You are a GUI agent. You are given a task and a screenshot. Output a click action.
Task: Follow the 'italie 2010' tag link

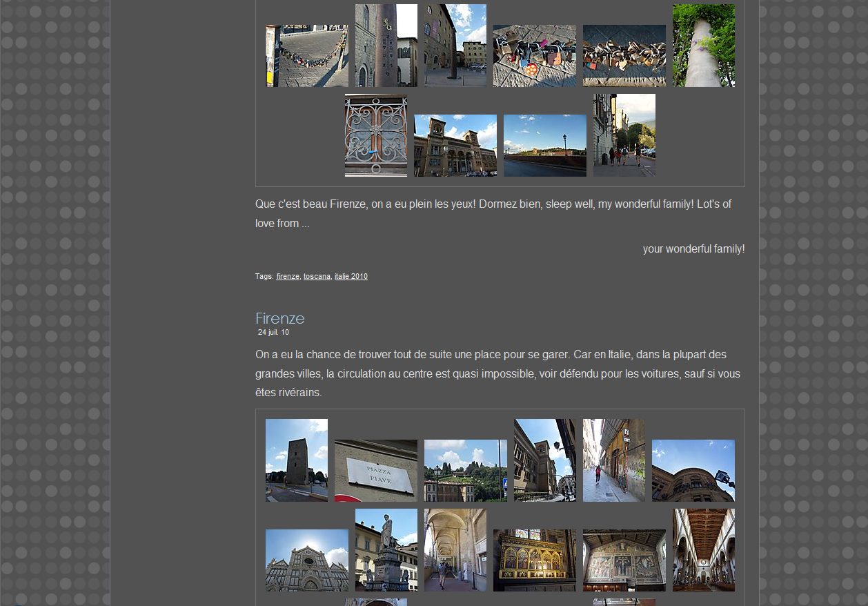click(351, 276)
